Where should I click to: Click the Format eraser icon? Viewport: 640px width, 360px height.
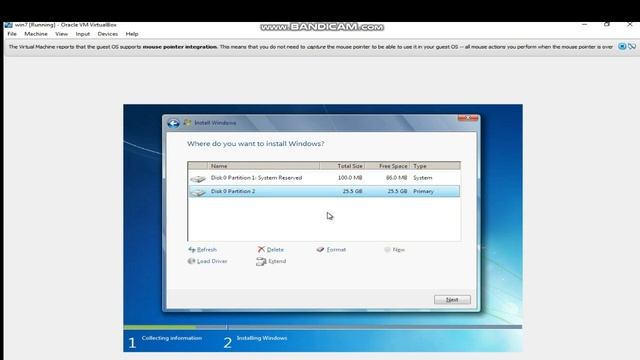320,249
